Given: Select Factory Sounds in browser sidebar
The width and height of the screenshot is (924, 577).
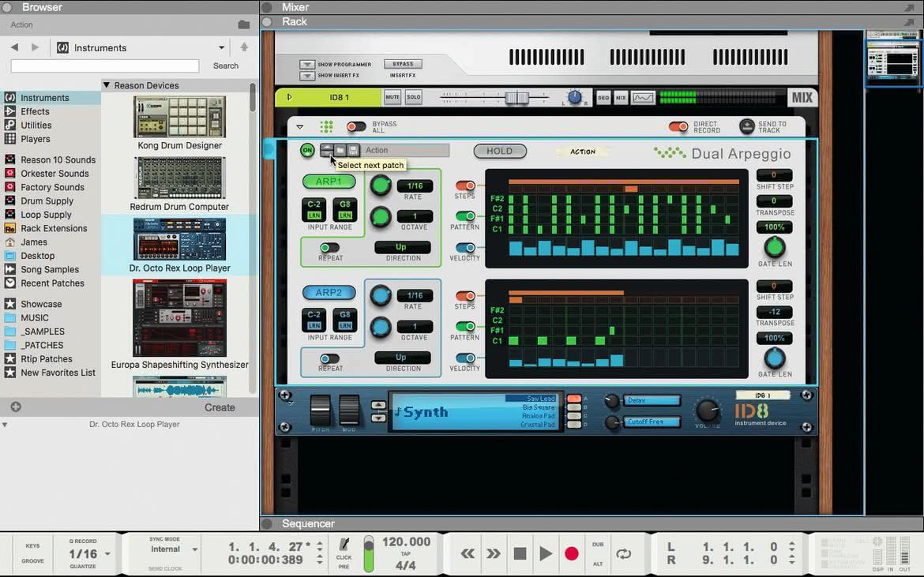Looking at the screenshot, I should click(x=52, y=187).
